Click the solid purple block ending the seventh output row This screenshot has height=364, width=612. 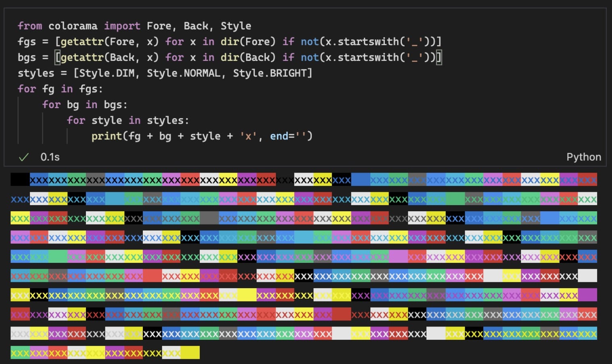[587, 295]
